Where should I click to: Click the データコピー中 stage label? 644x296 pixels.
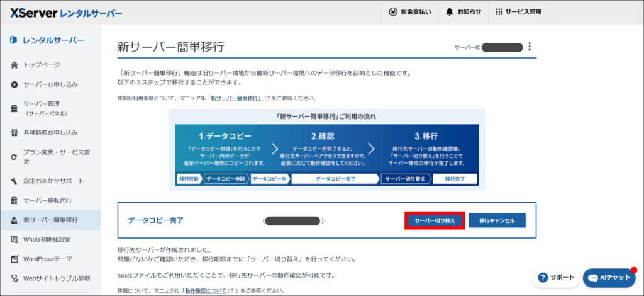coord(269,179)
